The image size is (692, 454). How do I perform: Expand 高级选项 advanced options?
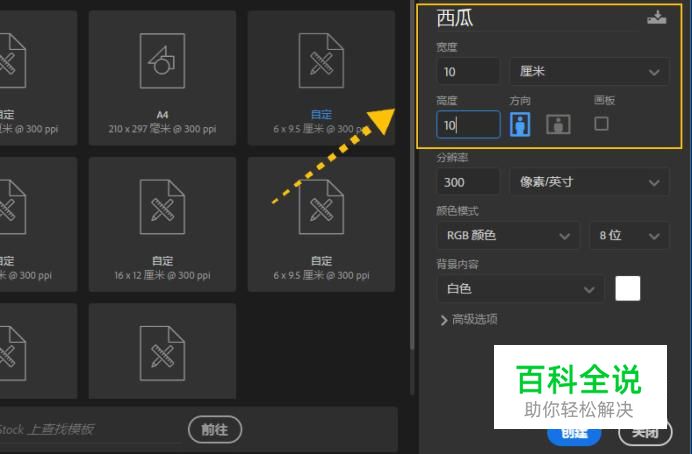pos(468,319)
